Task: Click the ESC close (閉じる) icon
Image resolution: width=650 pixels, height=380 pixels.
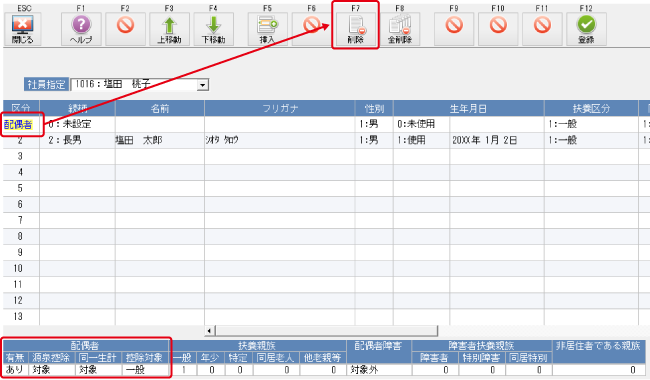Action: 22,29
